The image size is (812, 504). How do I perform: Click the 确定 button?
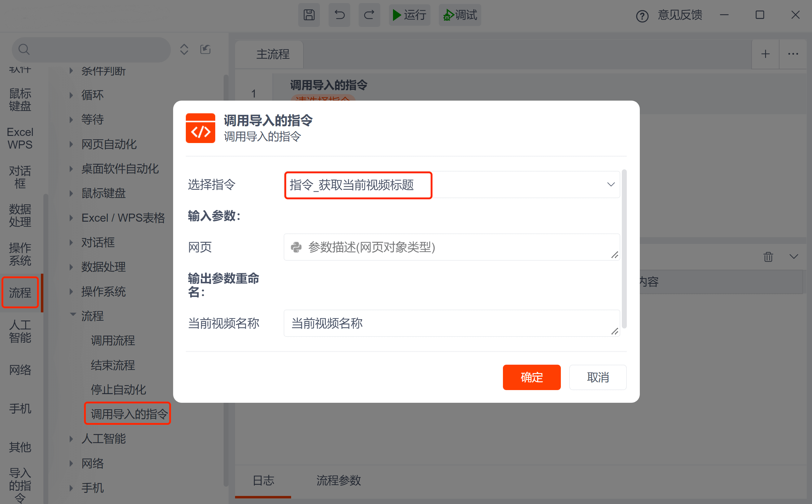coord(531,377)
